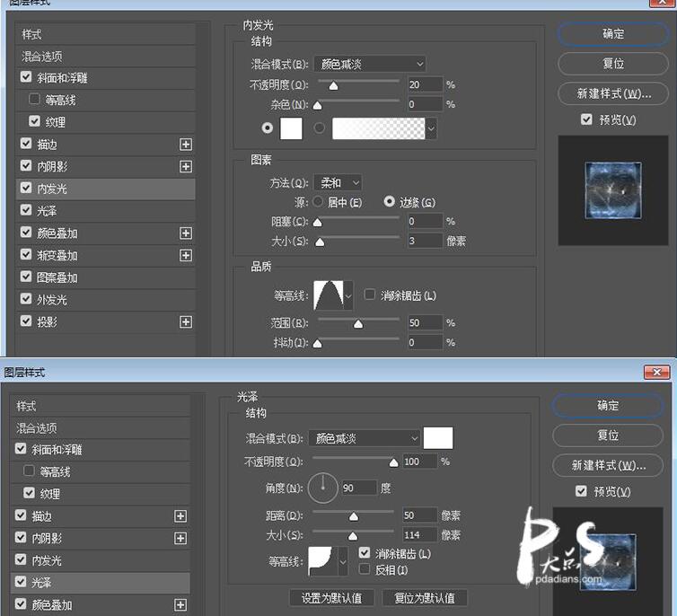Select 混合选项 in lower dialog list
This screenshot has height=616, width=677.
click(x=101, y=428)
